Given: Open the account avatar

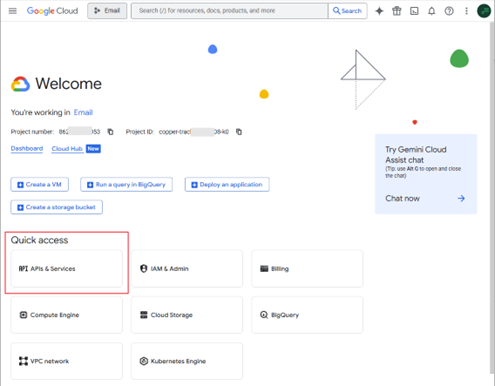Looking at the screenshot, I should [x=484, y=11].
